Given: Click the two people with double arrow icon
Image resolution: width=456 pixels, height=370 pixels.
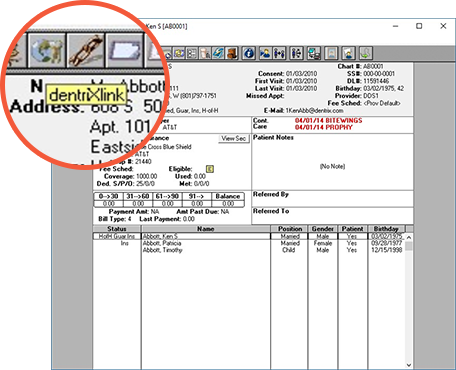Looking at the screenshot, I should coord(296,53).
